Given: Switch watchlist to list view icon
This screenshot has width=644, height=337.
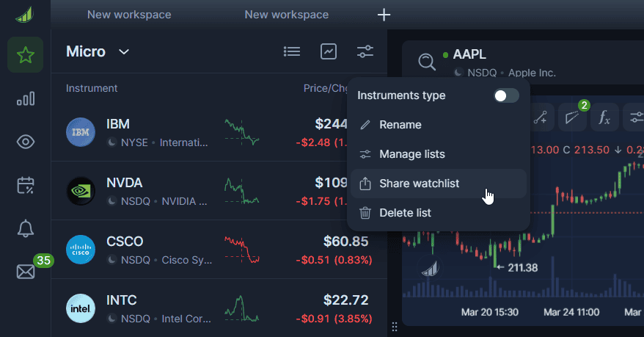Looking at the screenshot, I should pos(292,52).
